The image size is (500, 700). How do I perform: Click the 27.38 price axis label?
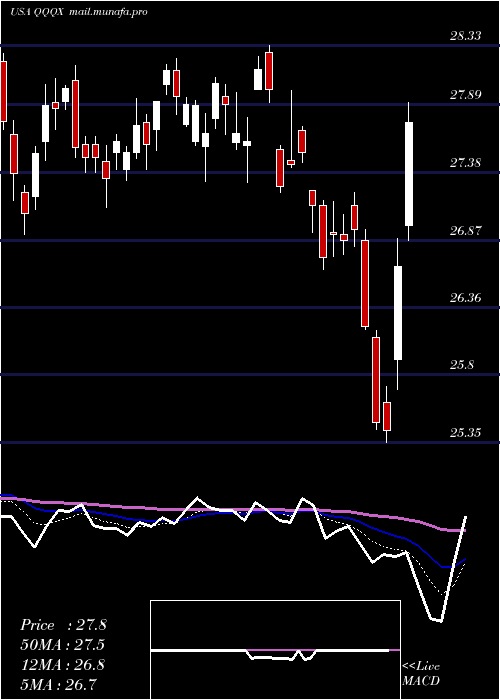465,162
